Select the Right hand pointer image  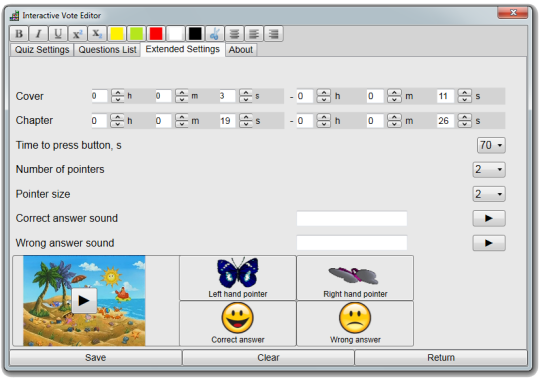tap(355, 278)
